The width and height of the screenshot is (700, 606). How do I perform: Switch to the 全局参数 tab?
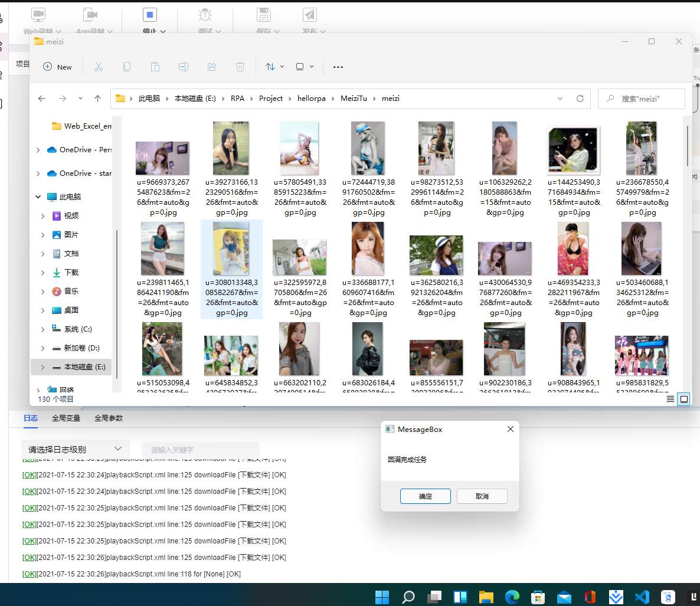click(109, 418)
